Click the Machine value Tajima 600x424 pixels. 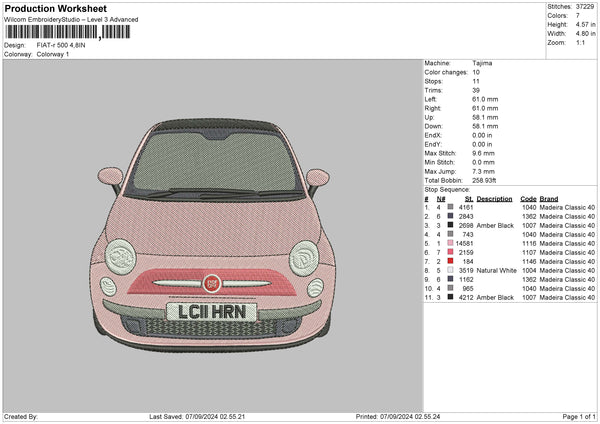pos(481,63)
